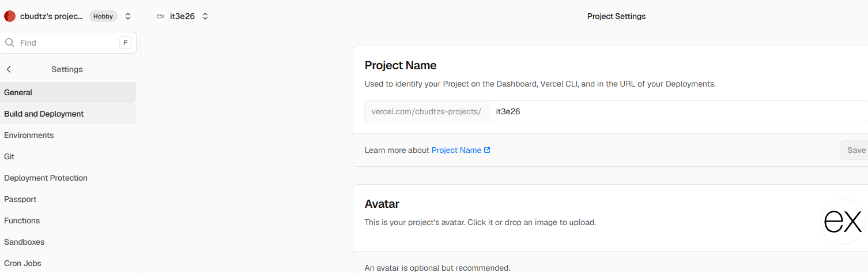Open Git settings
The image size is (868, 273).
coord(68,156)
